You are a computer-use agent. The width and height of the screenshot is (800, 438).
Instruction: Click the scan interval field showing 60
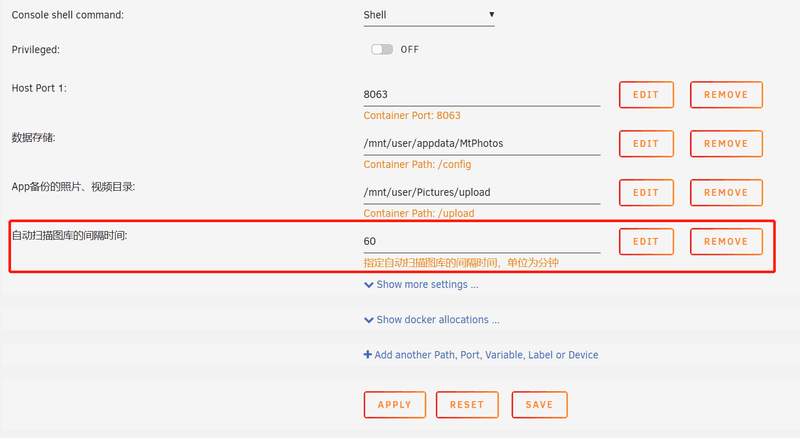click(x=482, y=241)
